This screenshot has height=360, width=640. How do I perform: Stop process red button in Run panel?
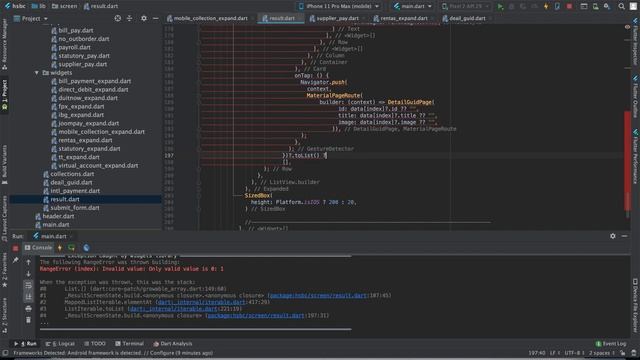(x=16, y=248)
